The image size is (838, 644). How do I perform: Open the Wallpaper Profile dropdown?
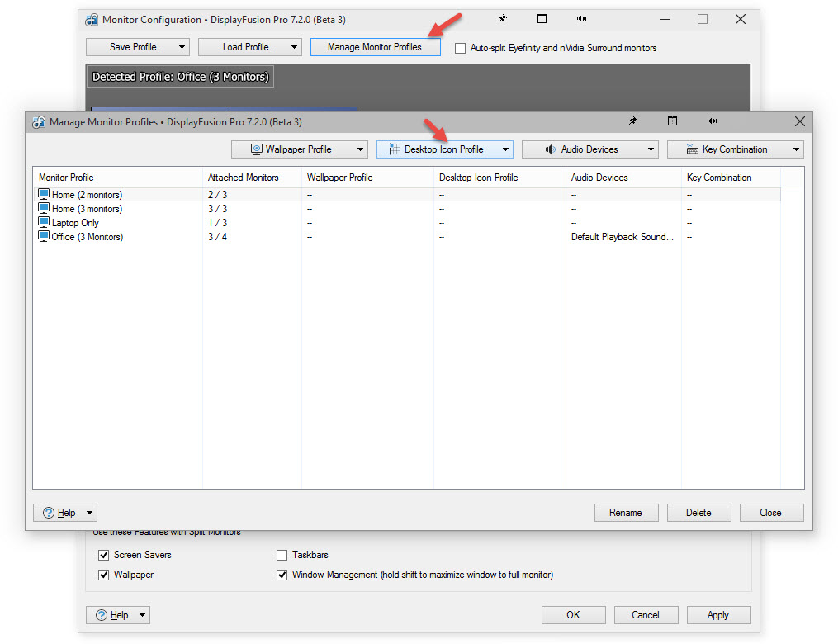point(299,149)
